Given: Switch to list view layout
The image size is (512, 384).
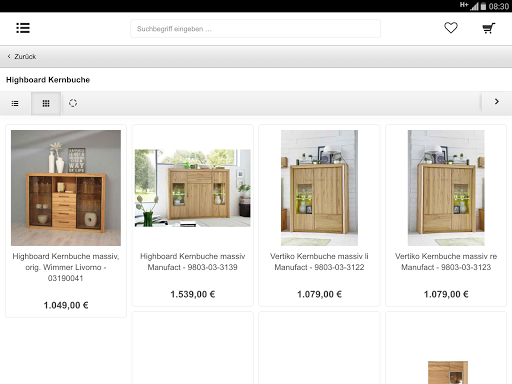Looking at the screenshot, I should tap(15, 103).
